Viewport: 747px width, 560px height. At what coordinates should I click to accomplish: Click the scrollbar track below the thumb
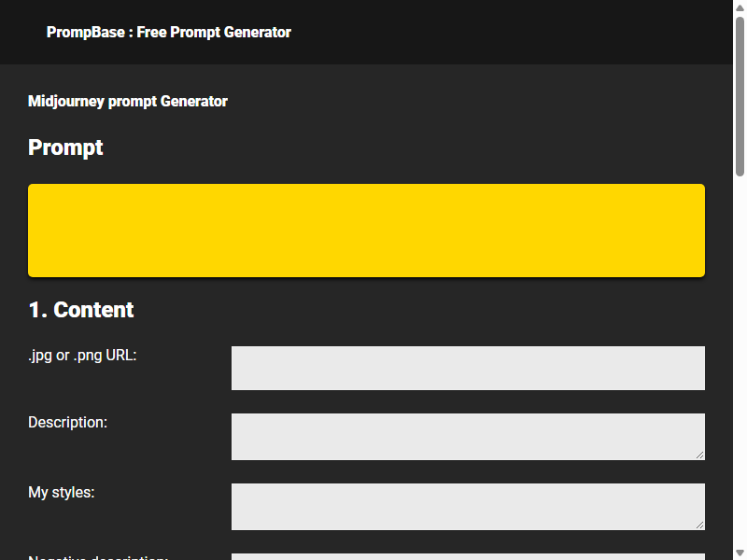pos(740,362)
